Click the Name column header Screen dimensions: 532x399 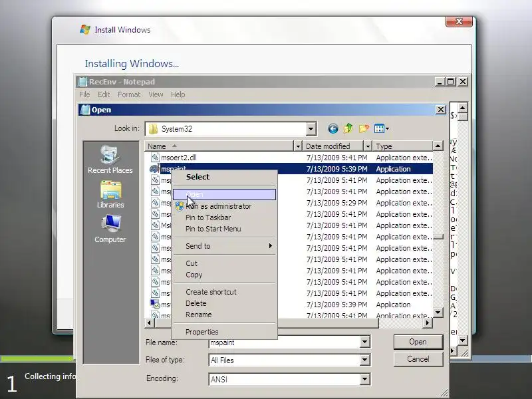(219, 146)
